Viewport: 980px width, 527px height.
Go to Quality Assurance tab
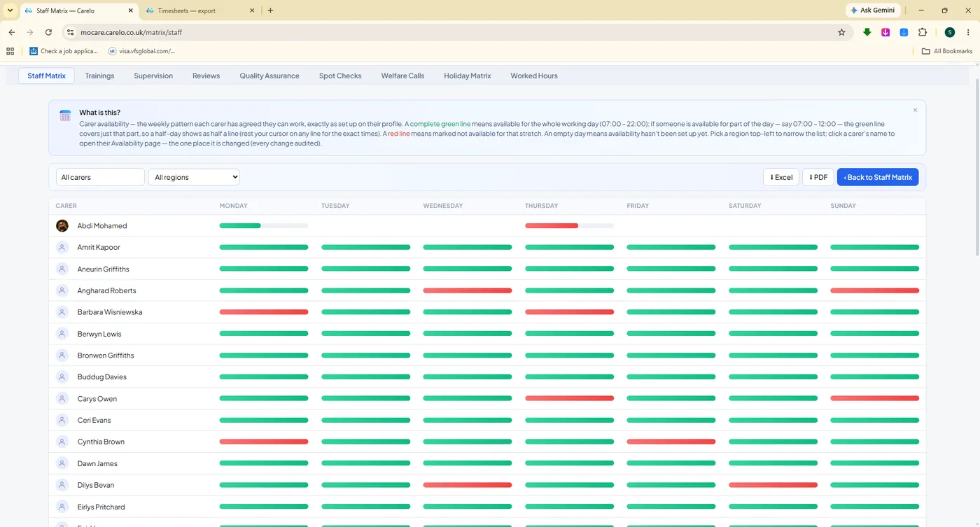point(269,76)
